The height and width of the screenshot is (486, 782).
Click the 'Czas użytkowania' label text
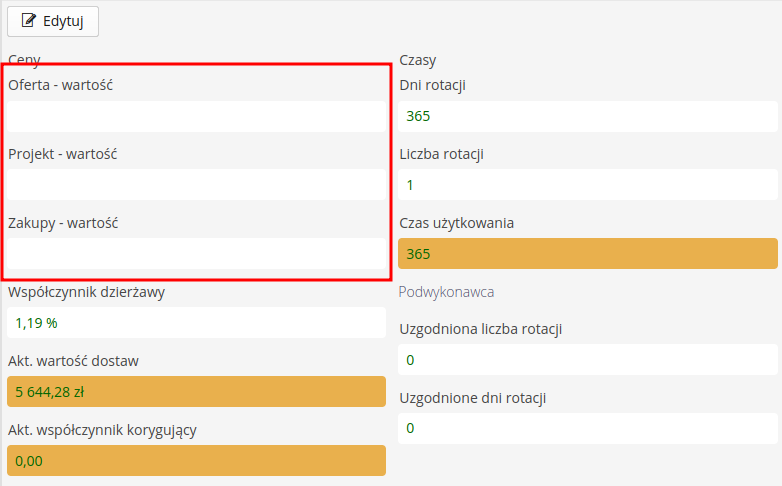(x=456, y=223)
